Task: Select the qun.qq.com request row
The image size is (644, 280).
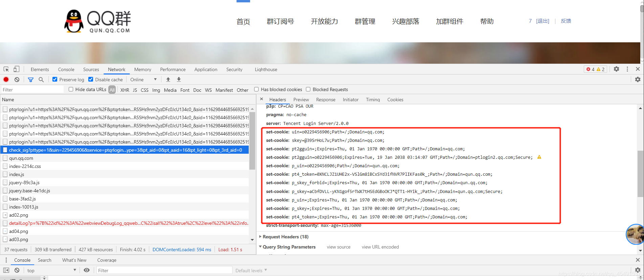Action: (125, 158)
